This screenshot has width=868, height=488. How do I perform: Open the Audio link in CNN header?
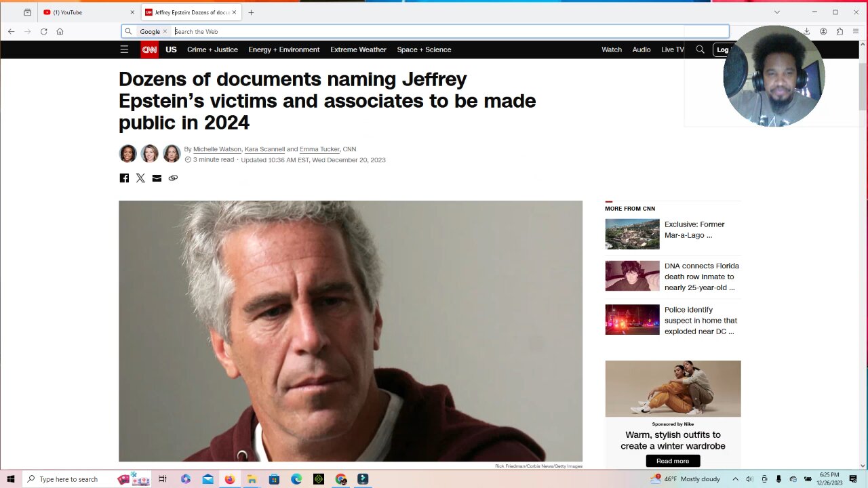tap(642, 49)
